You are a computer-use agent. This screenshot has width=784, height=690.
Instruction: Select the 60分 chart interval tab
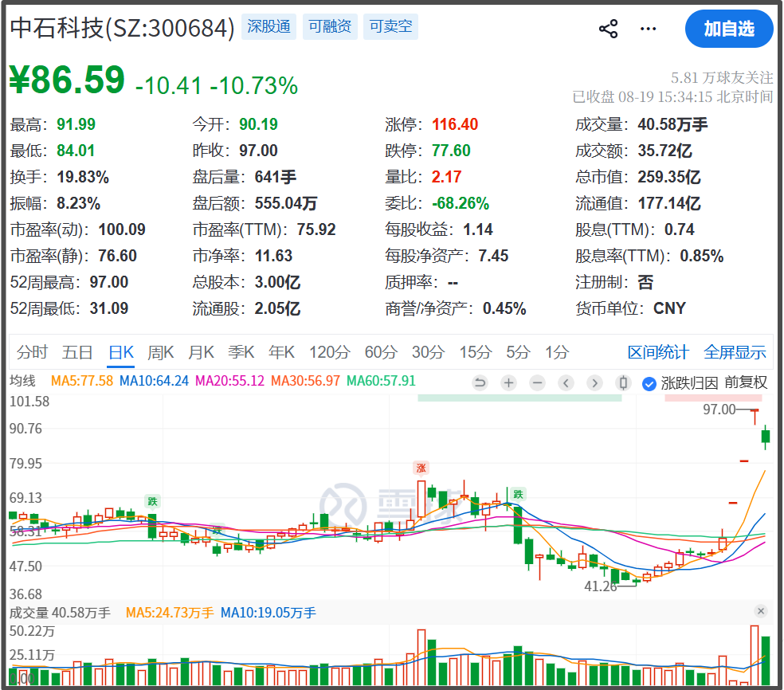pos(381,352)
